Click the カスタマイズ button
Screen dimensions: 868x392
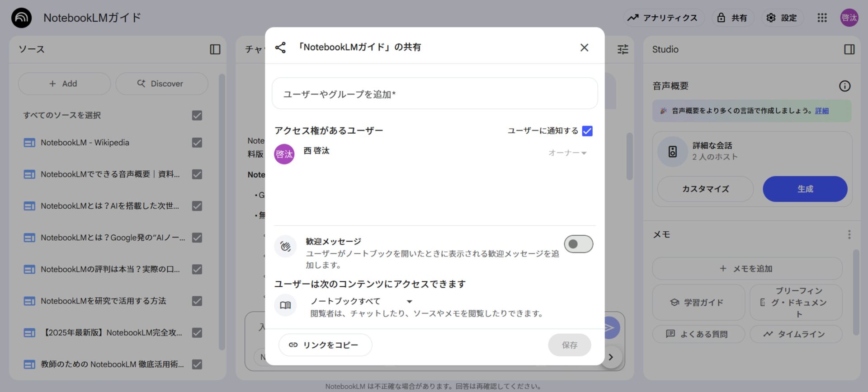(705, 189)
